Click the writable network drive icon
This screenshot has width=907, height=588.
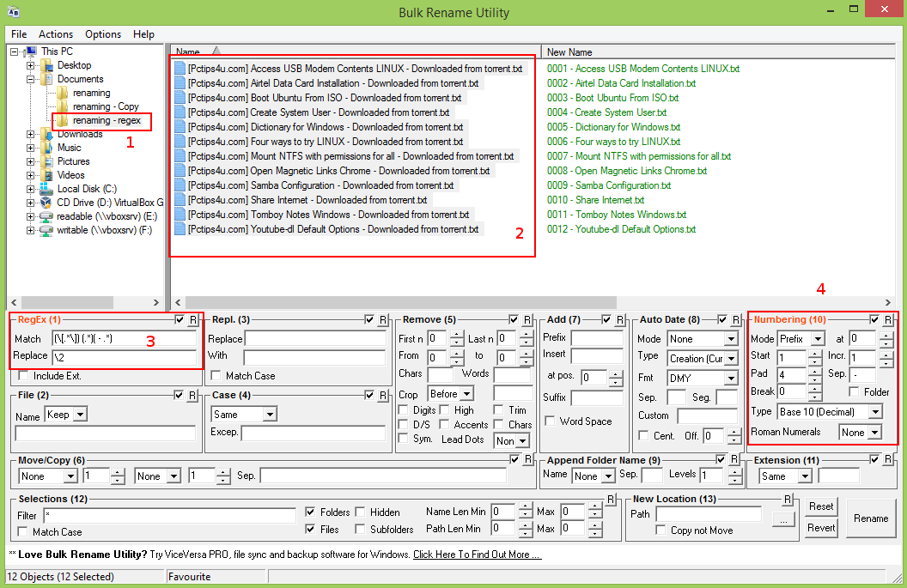46,230
